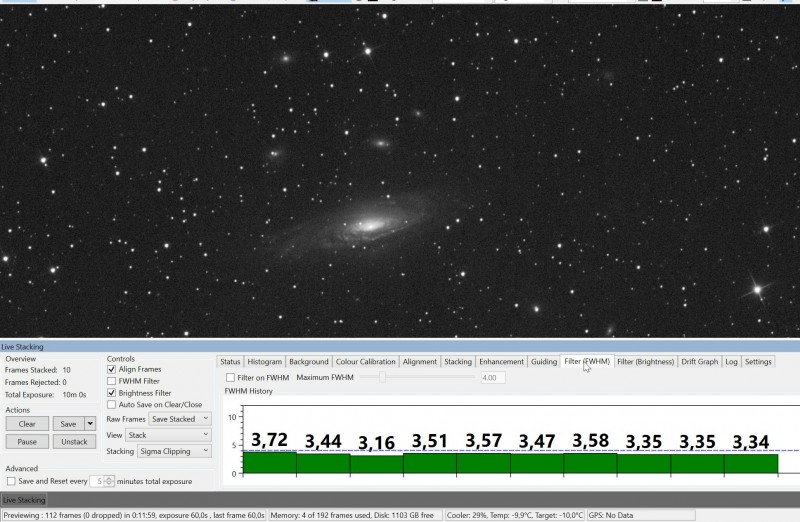The image size is (800, 522).
Task: Click the Cooler temperature status entry
Action: (515, 515)
